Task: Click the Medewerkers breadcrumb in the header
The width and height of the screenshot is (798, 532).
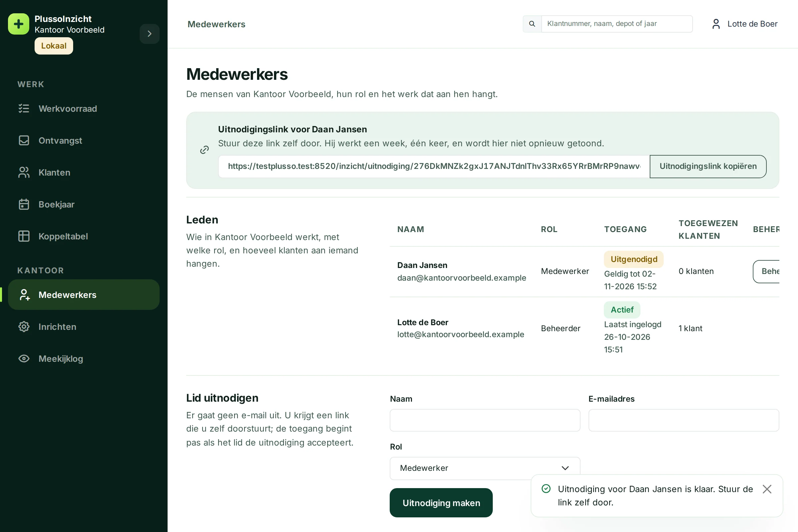Action: pos(216,24)
